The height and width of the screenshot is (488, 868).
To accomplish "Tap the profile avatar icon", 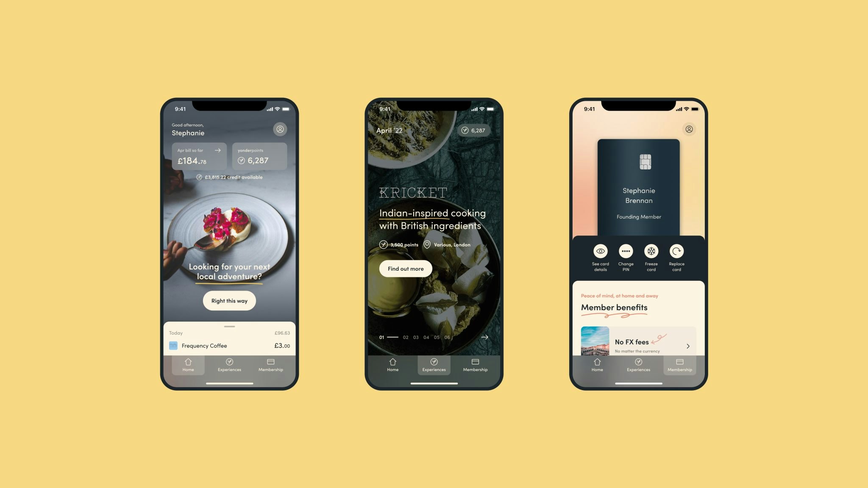I will (280, 129).
